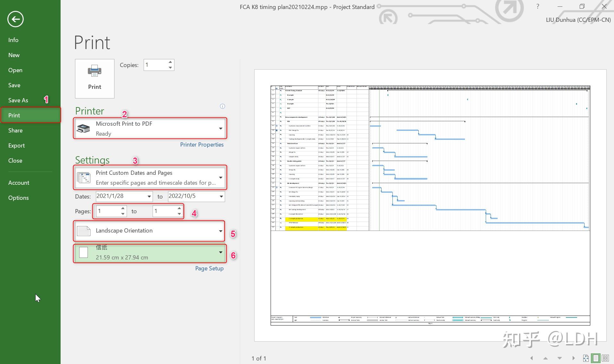This screenshot has width=614, height=364.
Task: Click the large Print button
Action: tap(95, 79)
